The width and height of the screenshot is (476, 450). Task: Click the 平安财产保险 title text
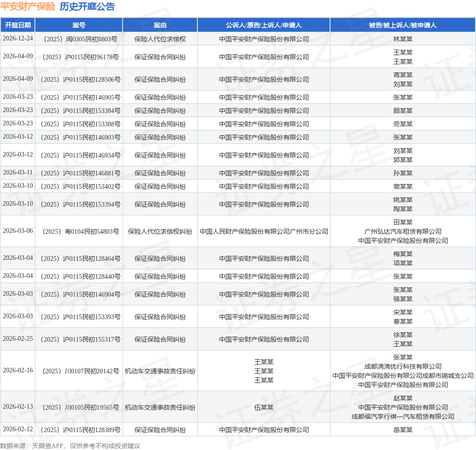[x=28, y=7]
